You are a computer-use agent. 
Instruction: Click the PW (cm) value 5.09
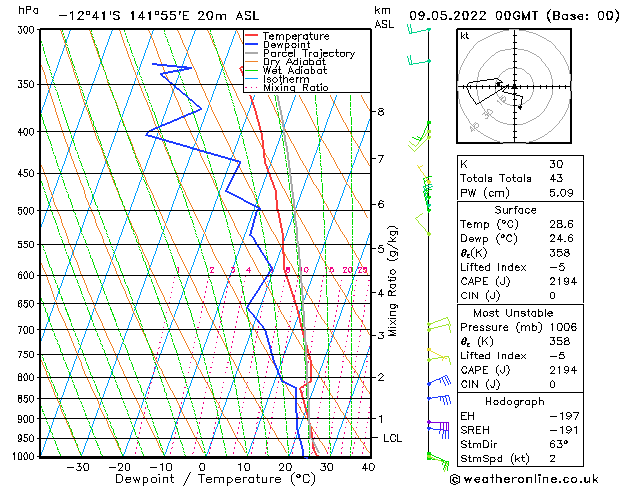(x=561, y=193)
